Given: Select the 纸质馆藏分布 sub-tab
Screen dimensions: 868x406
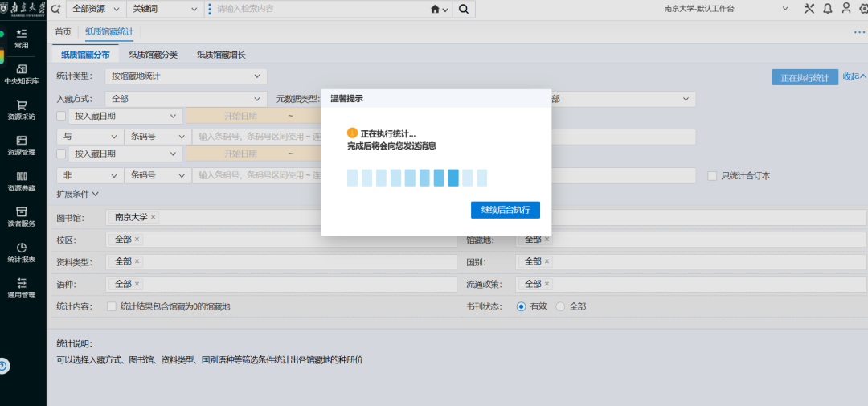Looking at the screenshot, I should (85, 55).
